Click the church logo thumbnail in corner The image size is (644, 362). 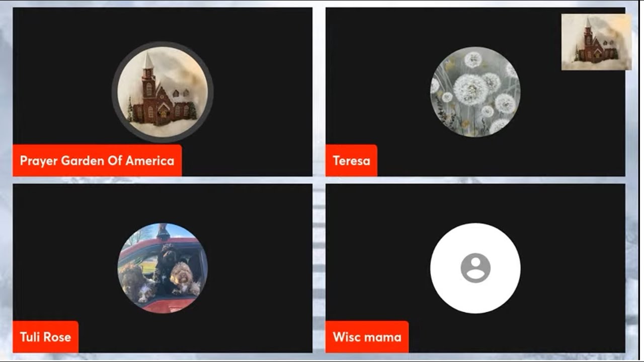point(596,42)
